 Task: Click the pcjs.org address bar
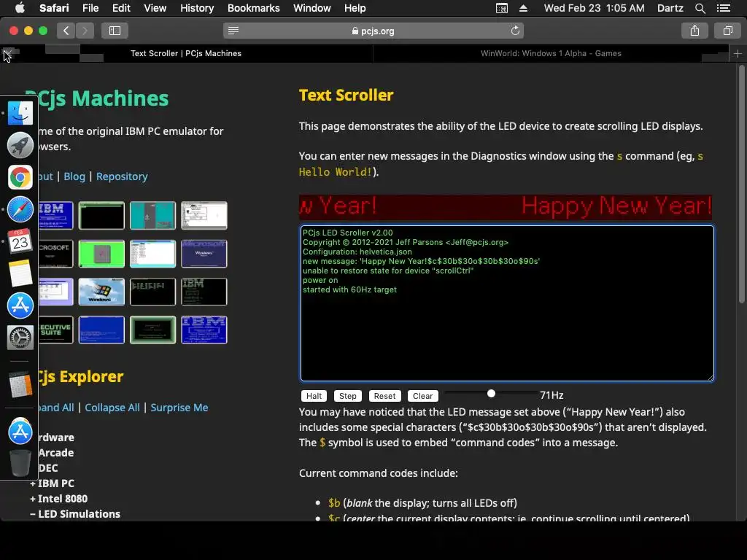(373, 31)
